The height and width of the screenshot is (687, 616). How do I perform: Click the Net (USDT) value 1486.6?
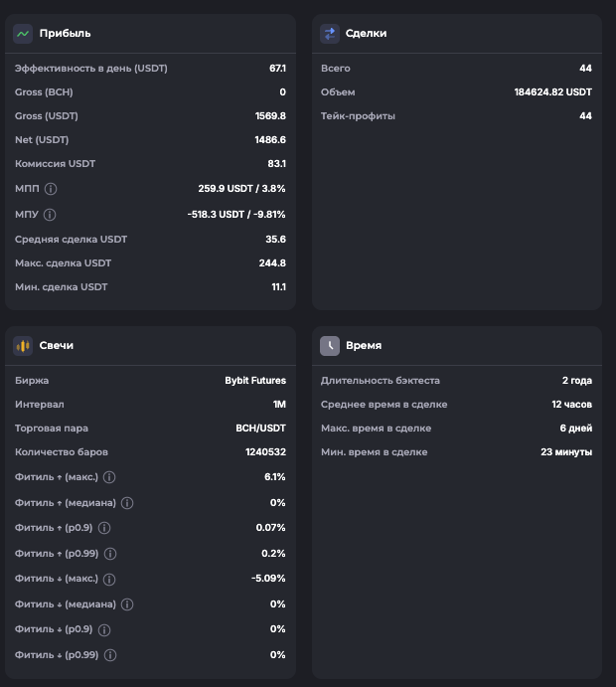[270, 140]
